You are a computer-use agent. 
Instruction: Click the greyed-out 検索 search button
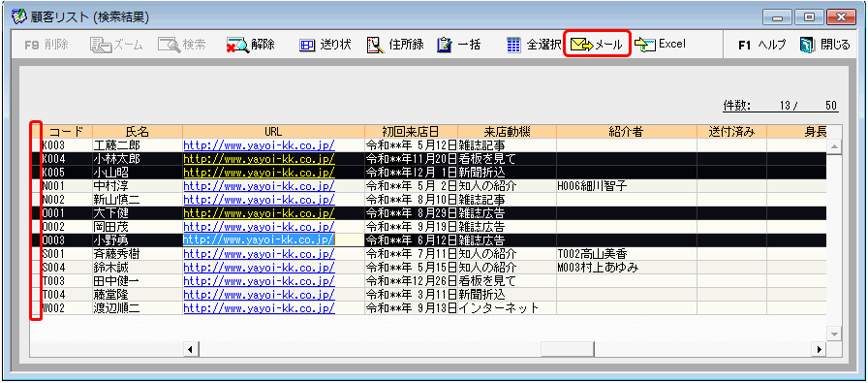pyautogui.click(x=182, y=45)
